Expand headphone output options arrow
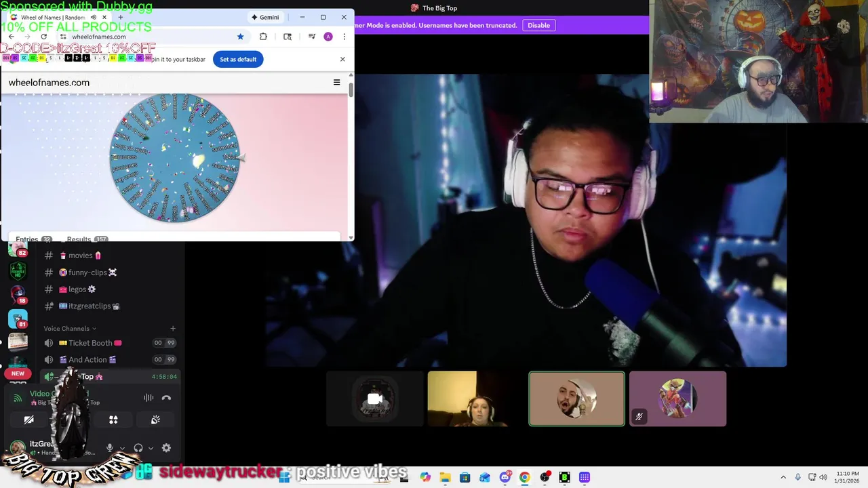The width and height of the screenshot is (868, 488). pos(151,448)
